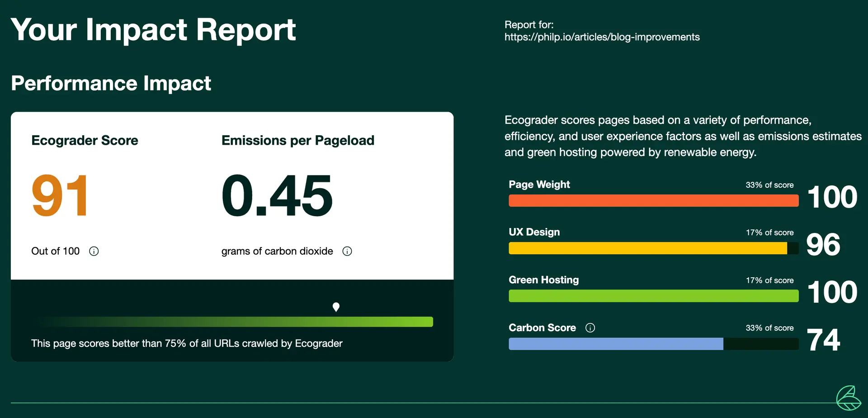Expand the Emissions per Pageload section
This screenshot has height=418, width=868.
[297, 140]
